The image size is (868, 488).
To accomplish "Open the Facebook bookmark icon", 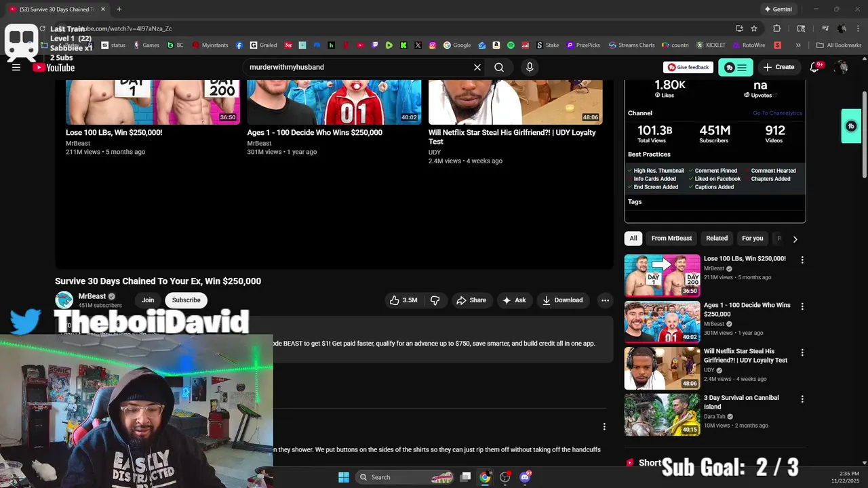I will 239,45.
